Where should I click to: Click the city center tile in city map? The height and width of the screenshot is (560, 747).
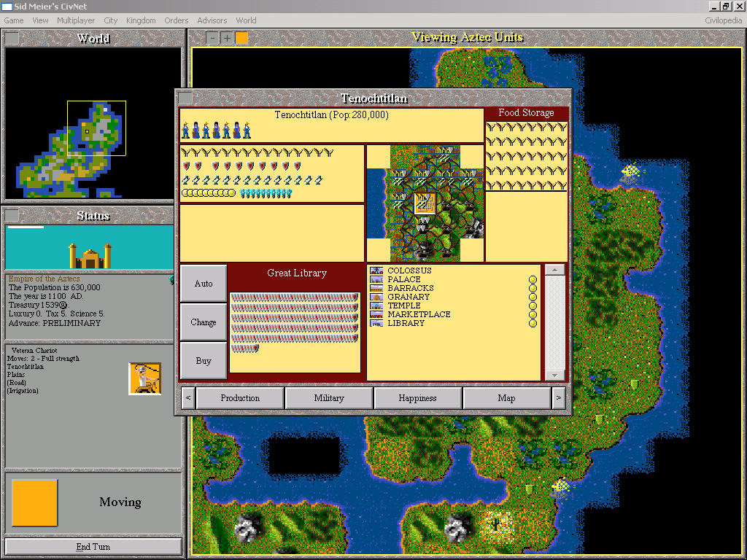pyautogui.click(x=425, y=203)
